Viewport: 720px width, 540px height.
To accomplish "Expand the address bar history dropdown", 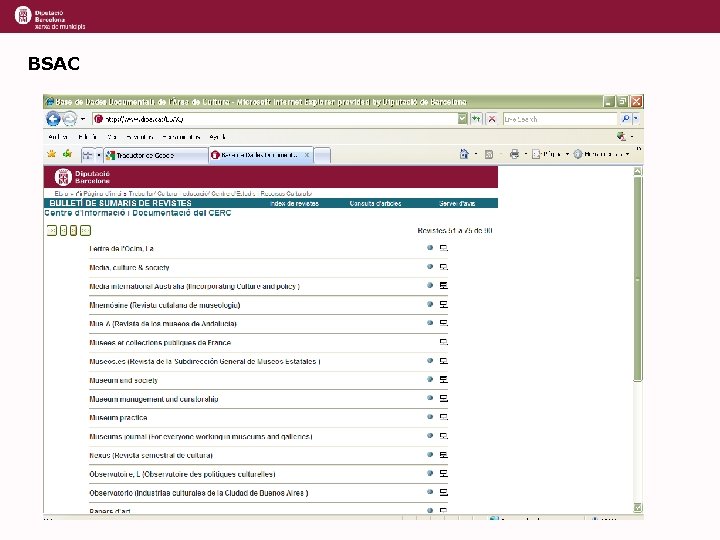I will point(462,119).
